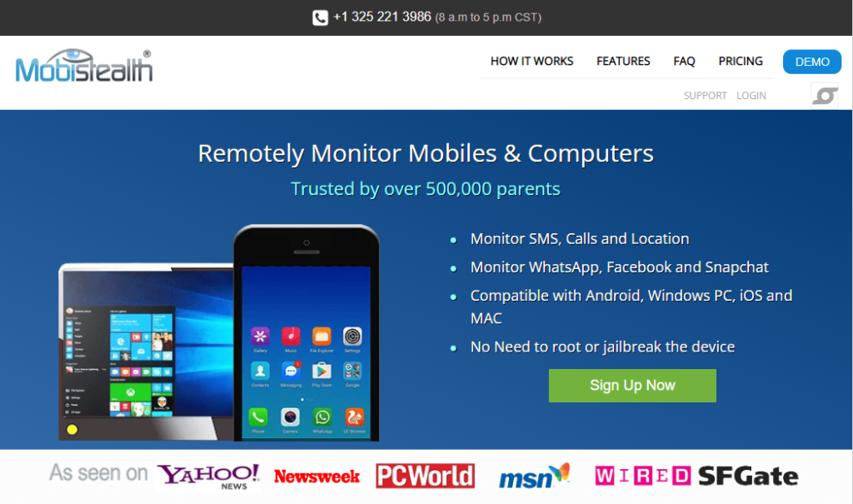Click the PCWorld logo
The height and width of the screenshot is (504, 853).
pyautogui.click(x=425, y=476)
